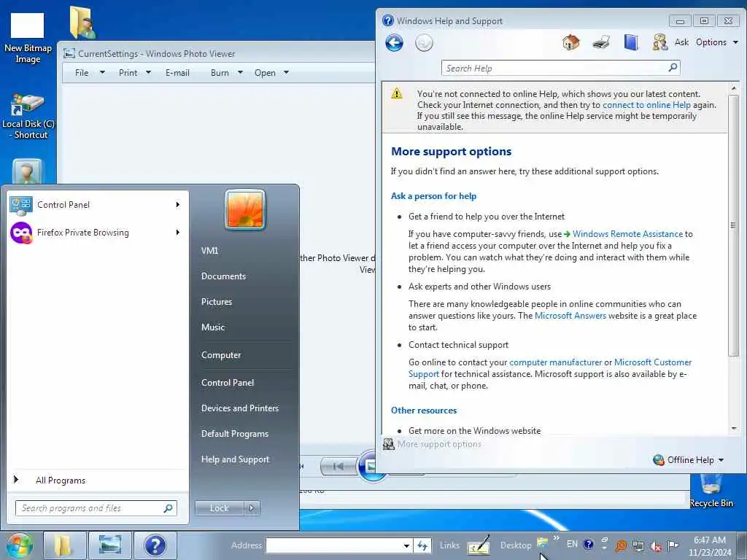Click the scroll down arrow in Help window
The image size is (747, 560).
point(734,429)
